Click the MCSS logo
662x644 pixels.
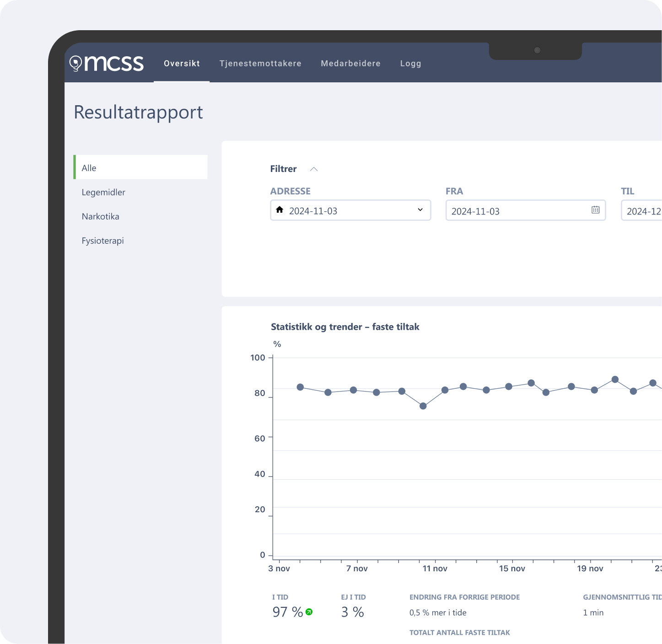click(107, 63)
